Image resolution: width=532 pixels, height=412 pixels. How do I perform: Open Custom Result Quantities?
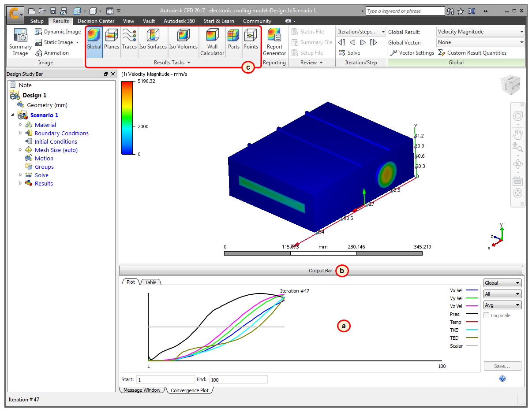pos(472,53)
